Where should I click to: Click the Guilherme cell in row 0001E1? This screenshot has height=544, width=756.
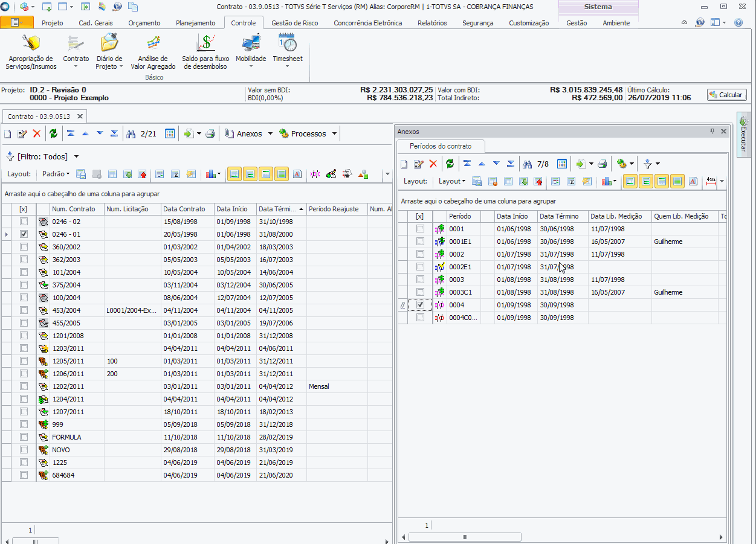coord(685,242)
